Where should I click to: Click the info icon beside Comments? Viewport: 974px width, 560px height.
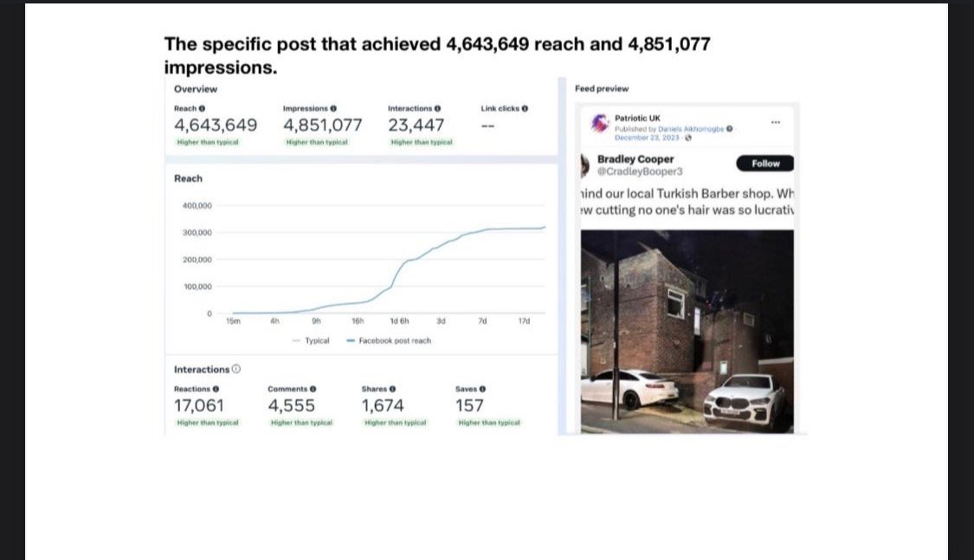point(313,389)
